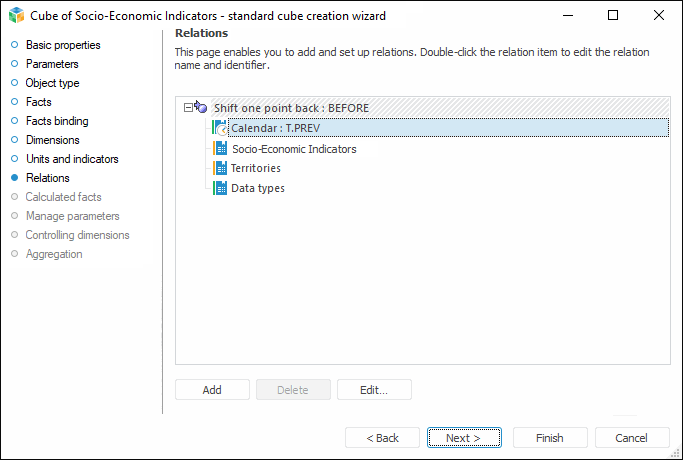Open the Parameters wizard step
This screenshot has height=460, width=691.
52,64
